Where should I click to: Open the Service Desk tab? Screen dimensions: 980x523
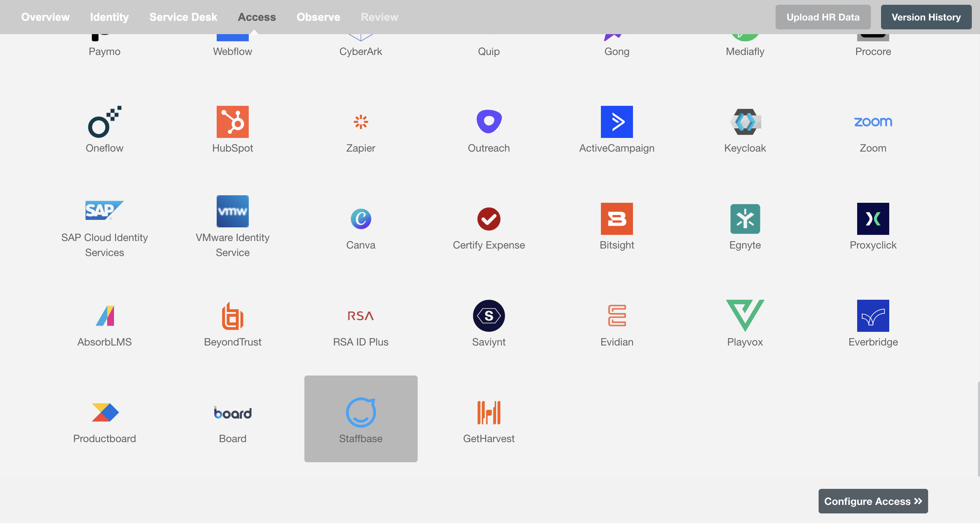tap(184, 16)
